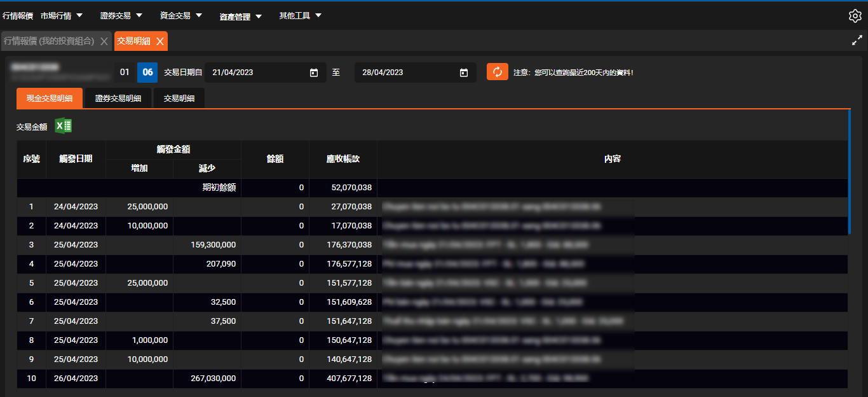This screenshot has height=397, width=868.
Task: Open the settings gear icon
Action: pyautogui.click(x=855, y=16)
